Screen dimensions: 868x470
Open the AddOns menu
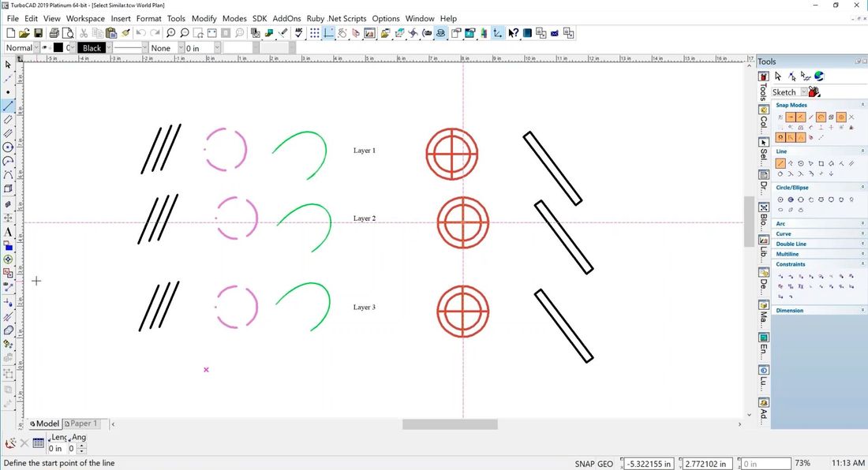click(286, 18)
